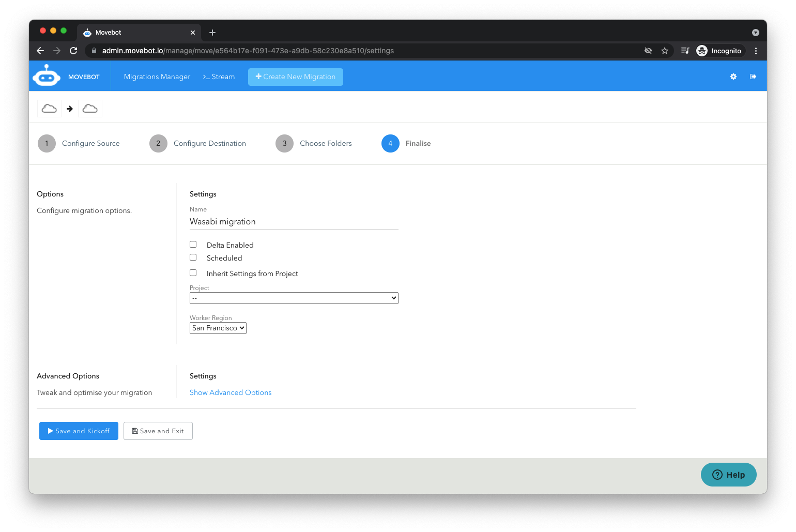The image size is (796, 532).
Task: Click Show Advanced Options link
Action: coord(231,392)
